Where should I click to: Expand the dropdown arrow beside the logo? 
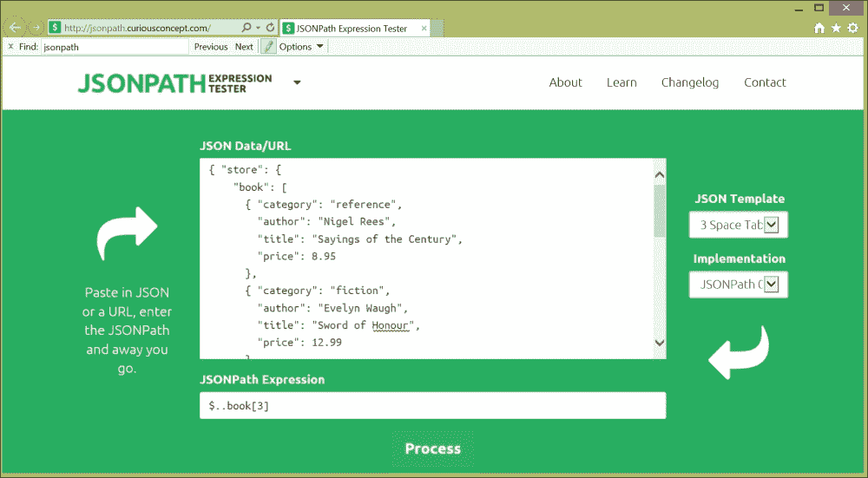pyautogui.click(x=297, y=82)
